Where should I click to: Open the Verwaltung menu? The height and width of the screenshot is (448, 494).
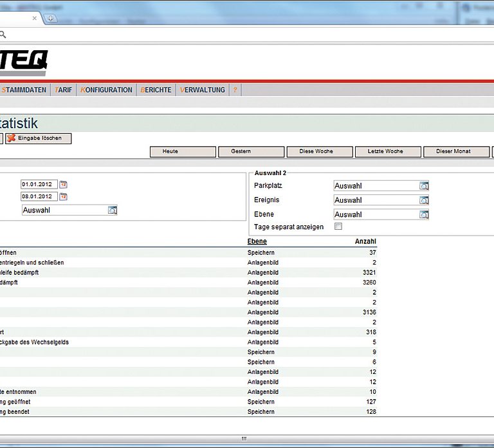203,90
